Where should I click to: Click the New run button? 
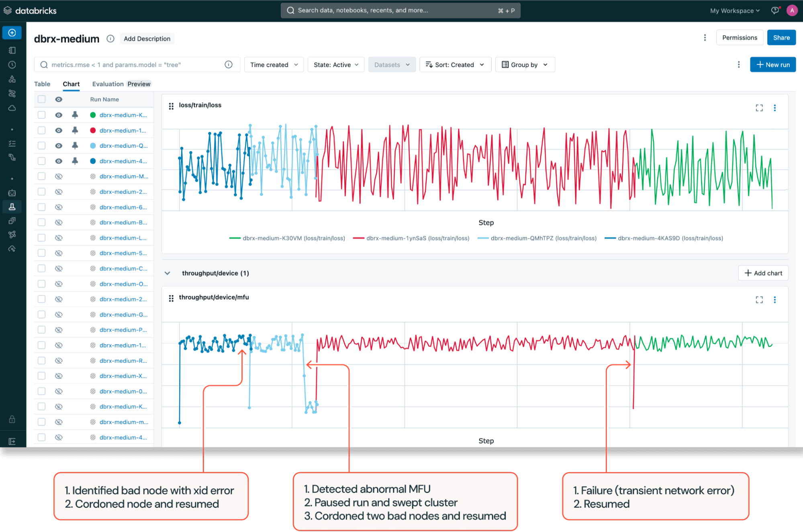(x=772, y=65)
